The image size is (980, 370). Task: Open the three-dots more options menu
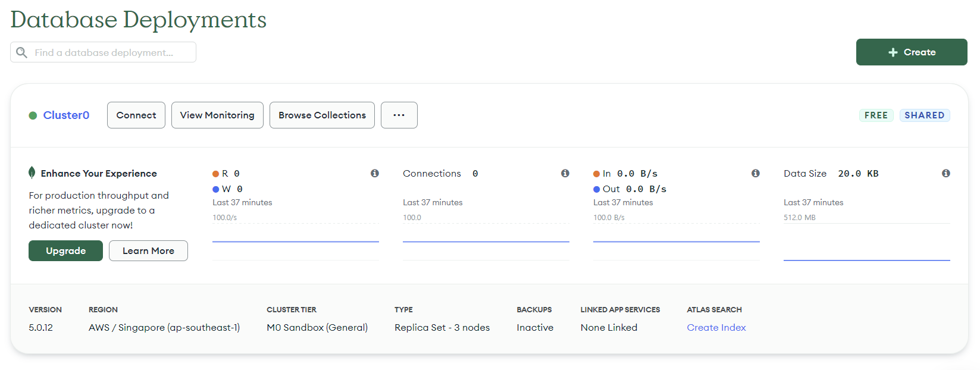[x=399, y=115]
